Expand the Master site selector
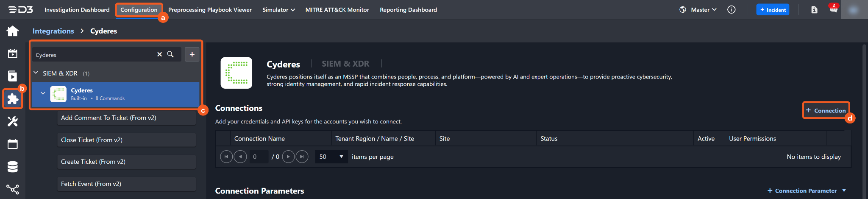 704,10
